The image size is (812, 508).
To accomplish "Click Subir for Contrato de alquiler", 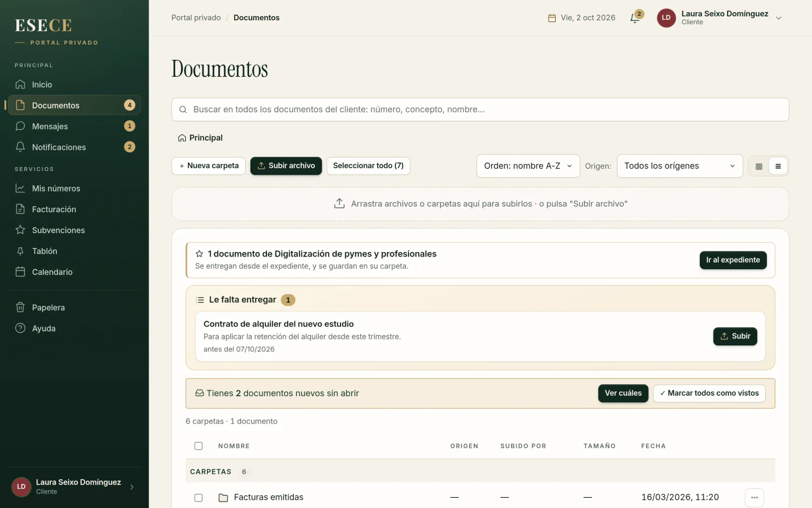I will (x=735, y=336).
